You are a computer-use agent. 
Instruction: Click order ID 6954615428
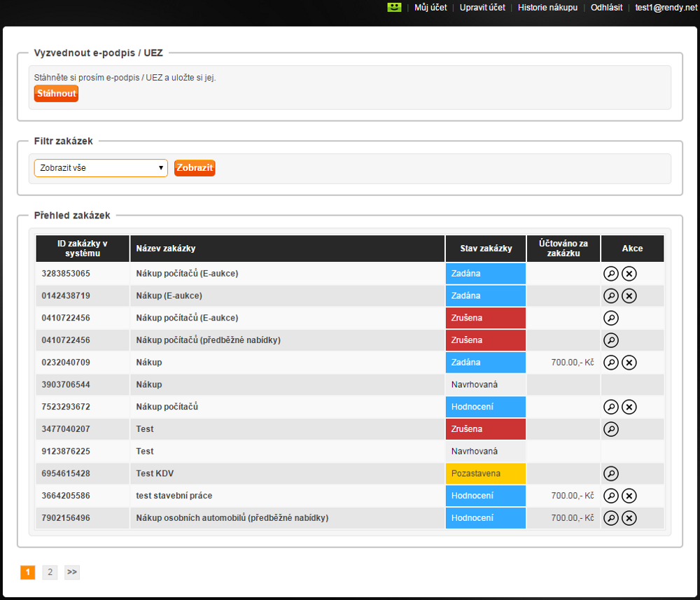(66, 473)
